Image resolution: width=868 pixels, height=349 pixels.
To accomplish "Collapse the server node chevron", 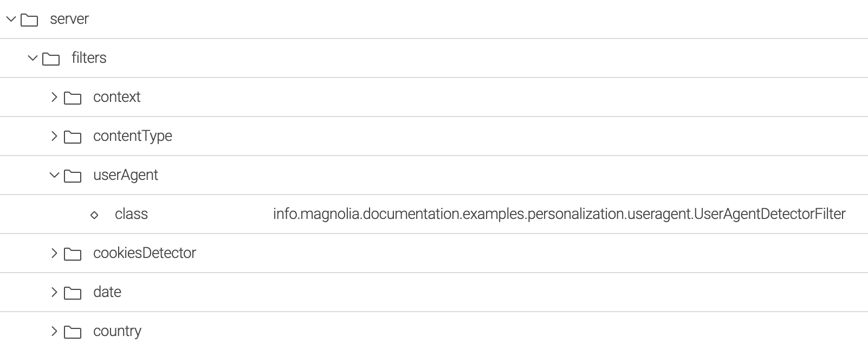I will tap(11, 20).
